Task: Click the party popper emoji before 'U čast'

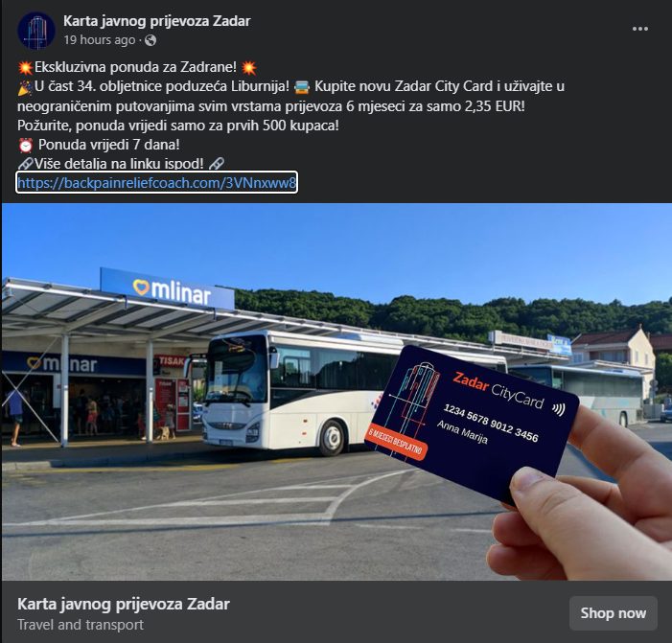Action: pos(25,87)
